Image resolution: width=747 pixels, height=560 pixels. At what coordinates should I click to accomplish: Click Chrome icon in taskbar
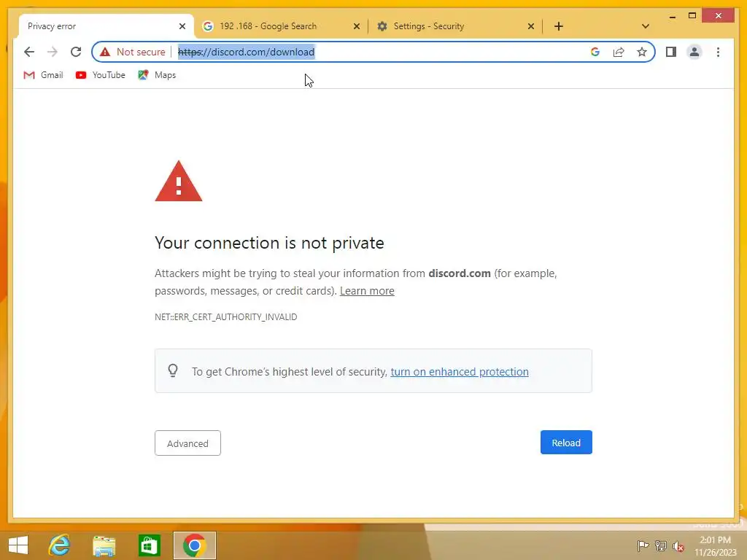click(194, 545)
